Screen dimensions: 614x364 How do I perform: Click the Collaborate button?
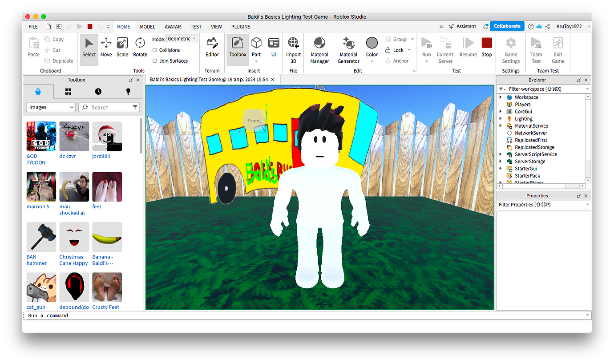click(507, 26)
